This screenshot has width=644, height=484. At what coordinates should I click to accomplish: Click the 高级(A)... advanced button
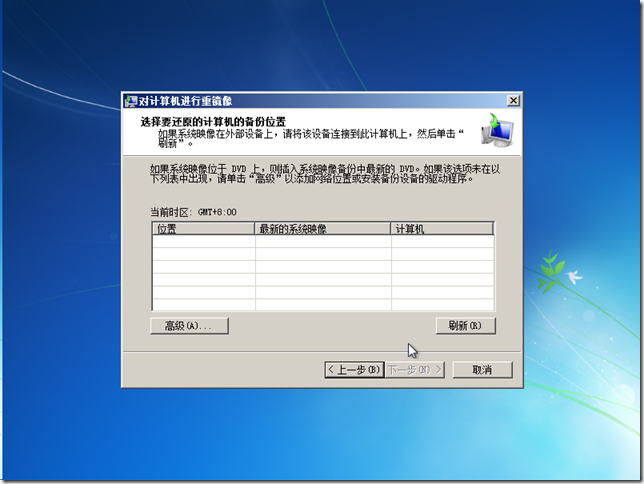189,326
